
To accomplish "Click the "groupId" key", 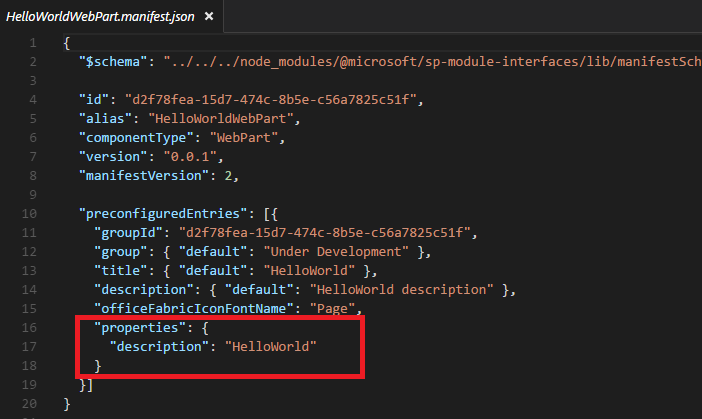I will tap(128, 233).
